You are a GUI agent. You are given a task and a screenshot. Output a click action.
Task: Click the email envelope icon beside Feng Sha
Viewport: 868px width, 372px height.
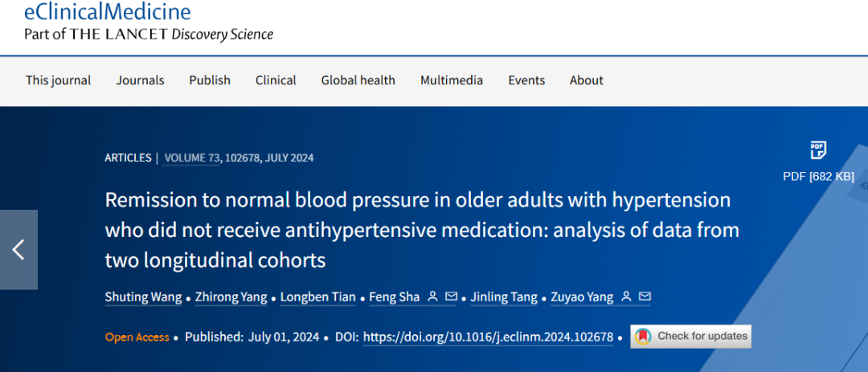pyautogui.click(x=451, y=296)
